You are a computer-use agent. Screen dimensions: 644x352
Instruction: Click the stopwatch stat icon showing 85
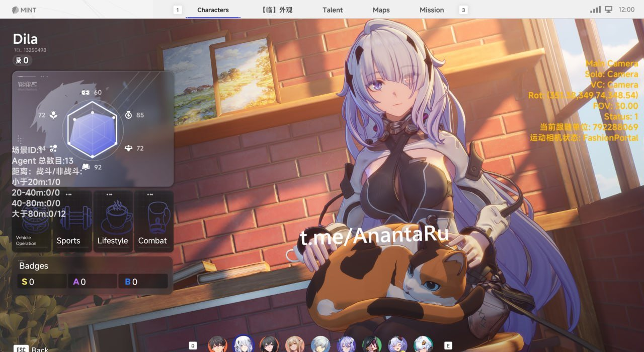(x=128, y=115)
